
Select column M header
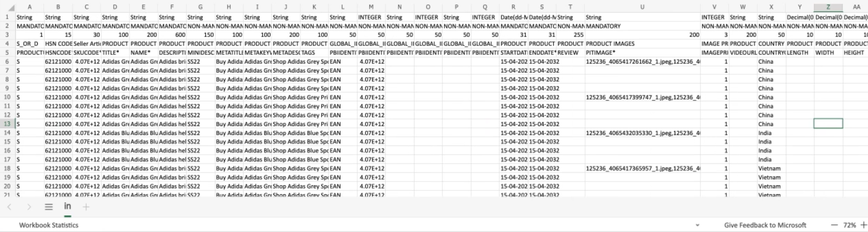coord(371,7)
